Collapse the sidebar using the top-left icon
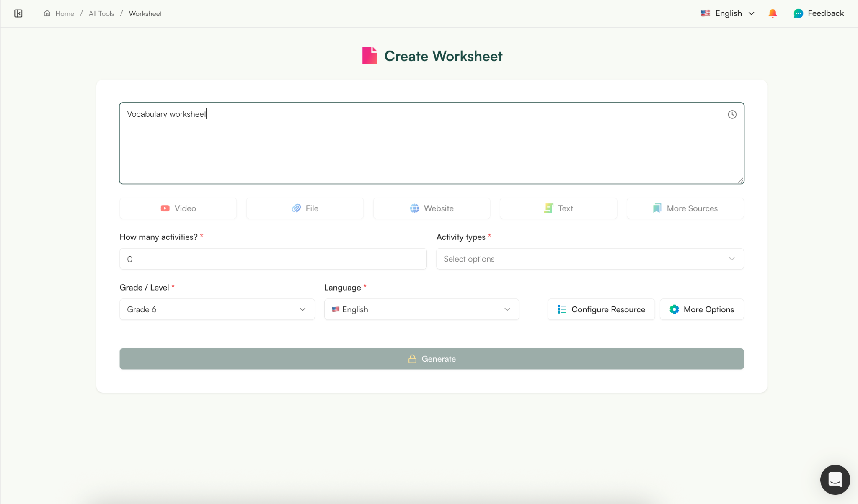This screenshot has height=504, width=858. pos(18,13)
